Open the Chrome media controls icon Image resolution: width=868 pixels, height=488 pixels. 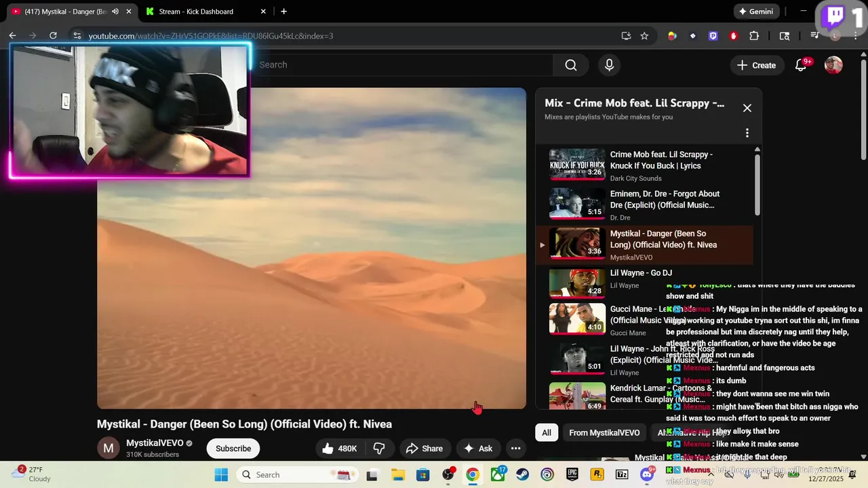coord(815,36)
